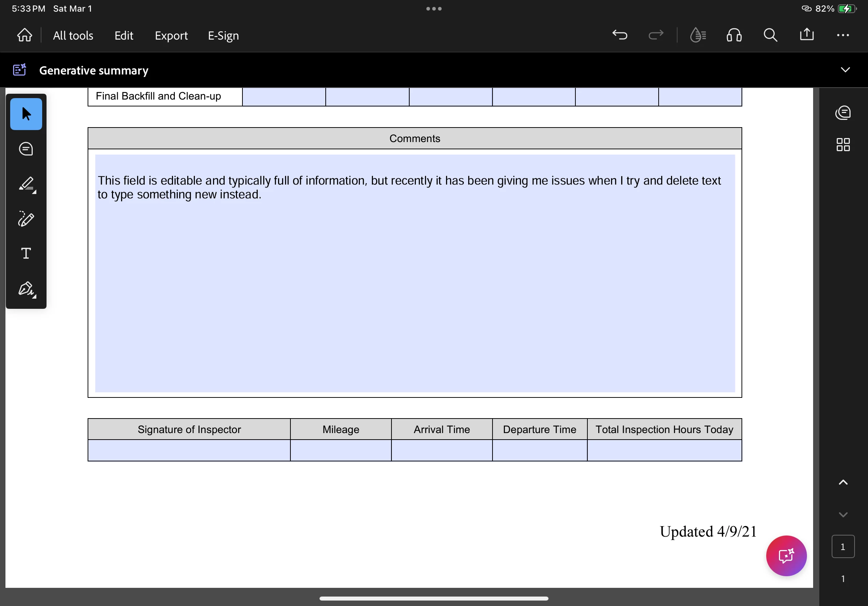Collapse the Generative summary chevron

845,70
